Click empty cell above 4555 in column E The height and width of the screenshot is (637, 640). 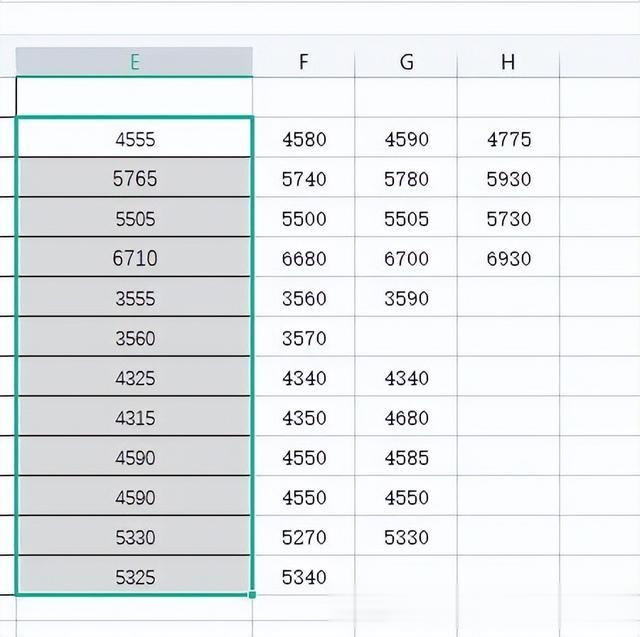pyautogui.click(x=134, y=97)
